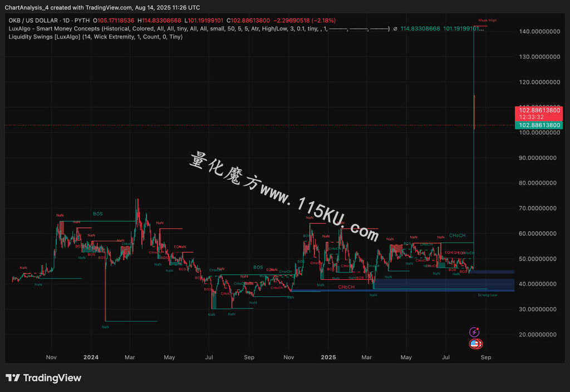Click the purple lightning bolt event icon
The image size is (570, 392).
point(474,332)
